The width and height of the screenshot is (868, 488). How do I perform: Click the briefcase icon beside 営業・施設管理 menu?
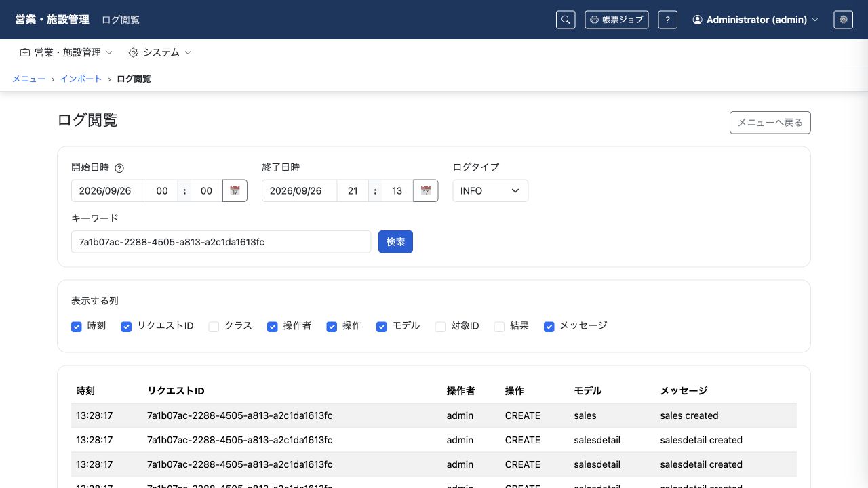(x=25, y=52)
